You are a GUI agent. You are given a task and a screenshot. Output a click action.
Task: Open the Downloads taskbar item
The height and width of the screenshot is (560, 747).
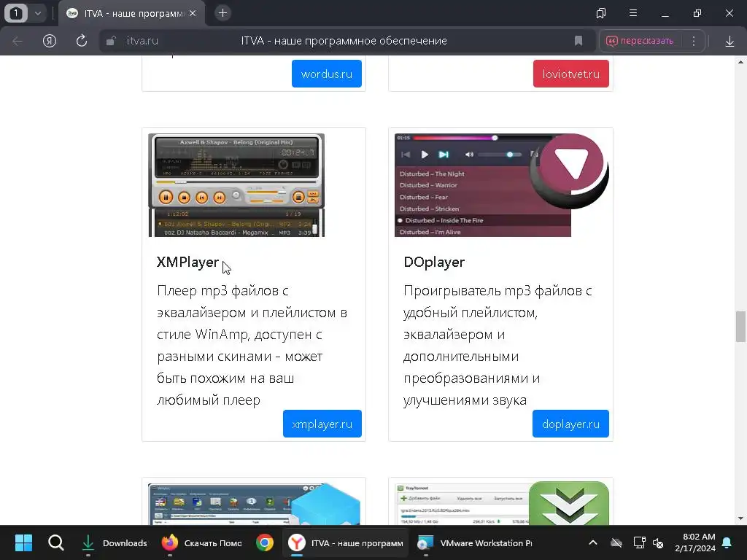pyautogui.click(x=115, y=542)
